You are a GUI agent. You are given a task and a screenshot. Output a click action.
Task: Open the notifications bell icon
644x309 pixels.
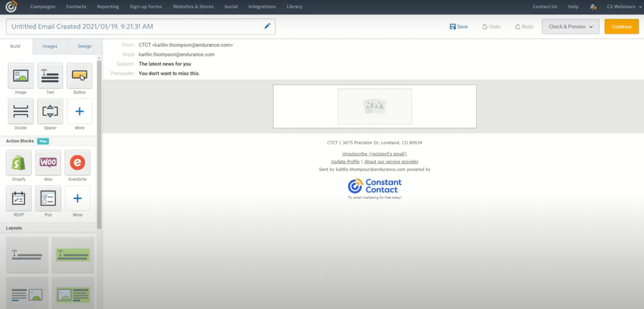coord(593,7)
